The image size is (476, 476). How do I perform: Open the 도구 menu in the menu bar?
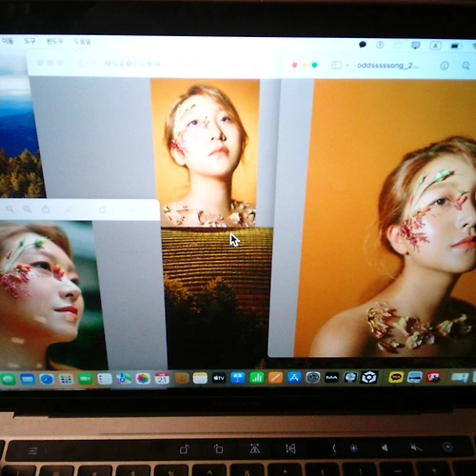(x=30, y=41)
